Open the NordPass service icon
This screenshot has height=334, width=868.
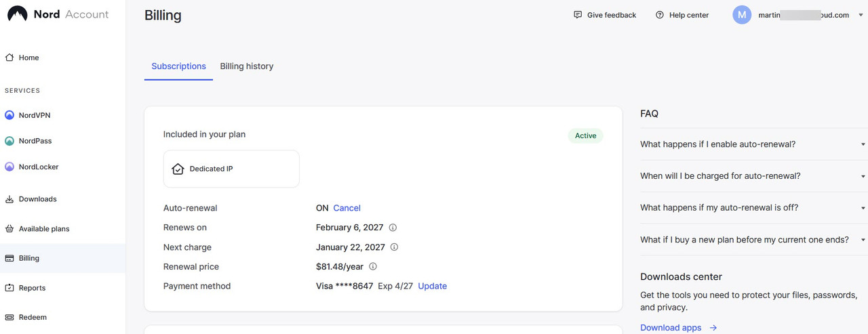point(9,141)
